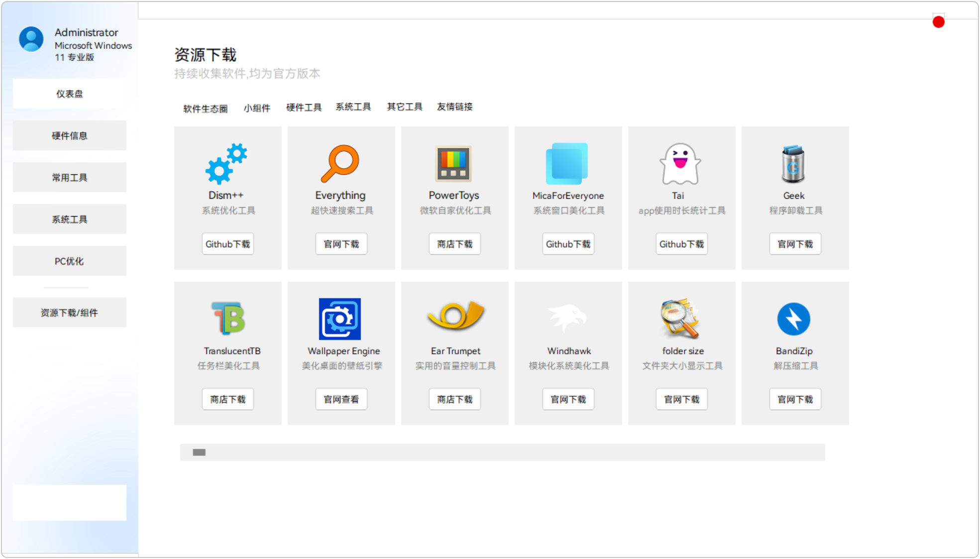Click the Geek trash can icon
Screen dimensions: 980x559
793,164
